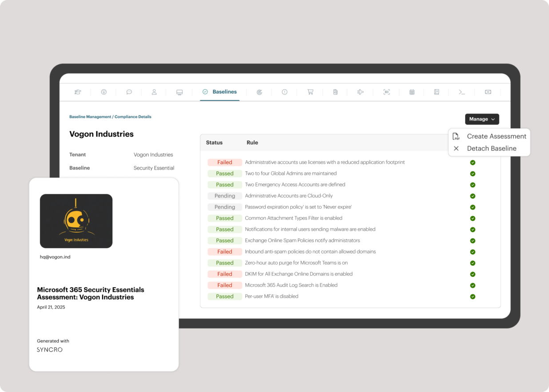Select the contacts person icon
Screen dimensions: 549x392
[x=154, y=92]
